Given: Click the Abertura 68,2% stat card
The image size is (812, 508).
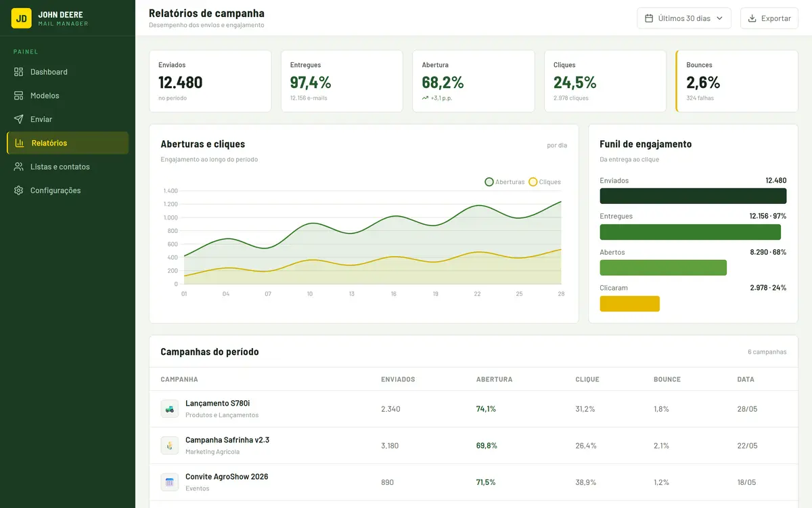Looking at the screenshot, I should (474, 81).
